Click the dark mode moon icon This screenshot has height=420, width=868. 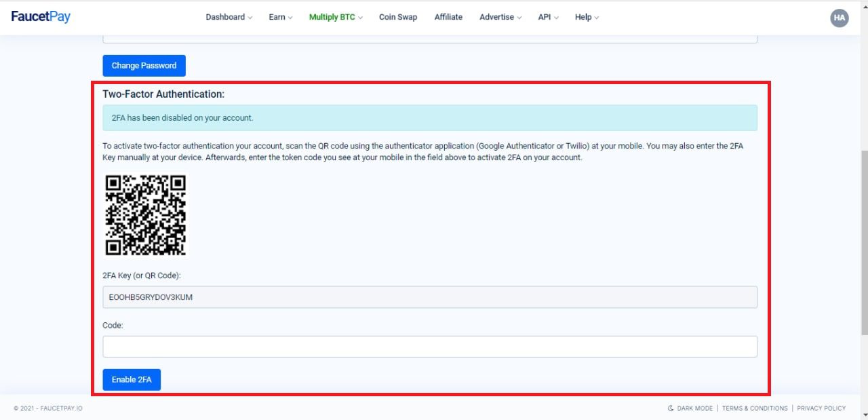pos(671,408)
